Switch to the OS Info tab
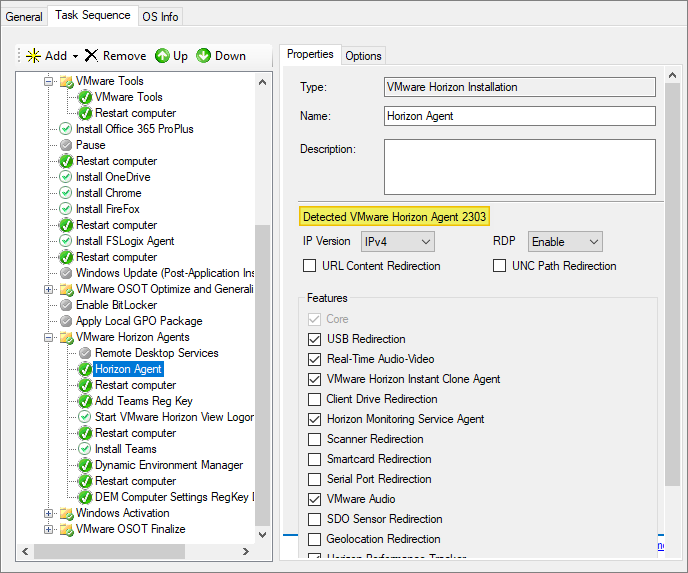The height and width of the screenshot is (573, 688). pos(160,16)
